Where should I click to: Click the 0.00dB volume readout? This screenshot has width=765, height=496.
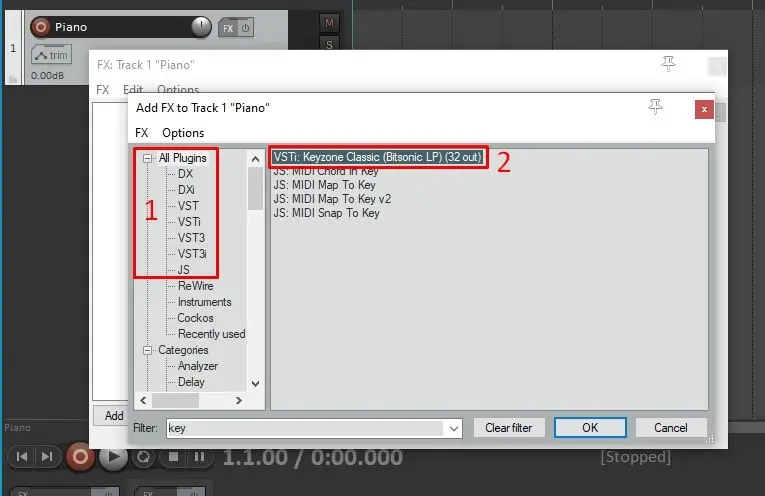pyautogui.click(x=47, y=76)
